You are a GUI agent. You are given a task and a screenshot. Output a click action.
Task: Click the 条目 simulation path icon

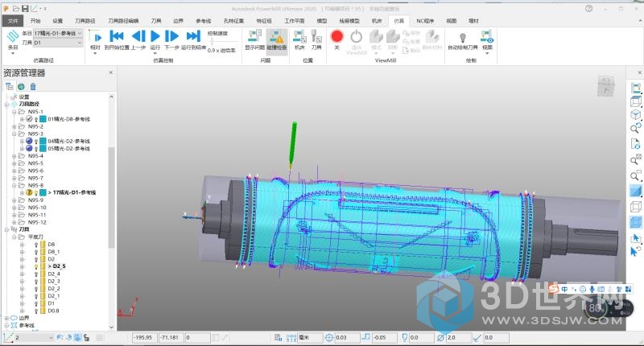(13, 37)
